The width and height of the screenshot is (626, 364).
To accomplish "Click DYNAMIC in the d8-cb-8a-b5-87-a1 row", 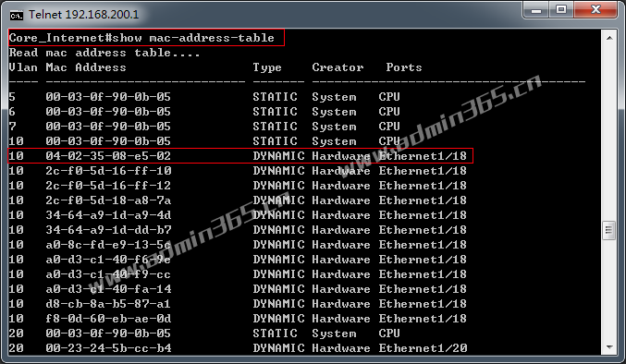I will pyautogui.click(x=278, y=304).
